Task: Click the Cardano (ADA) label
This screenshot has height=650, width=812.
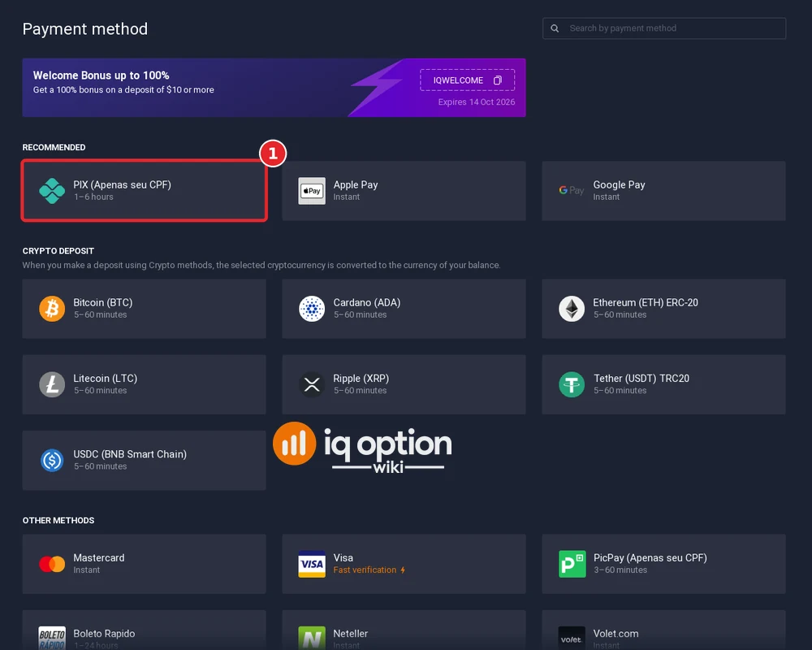Action: pyautogui.click(x=367, y=303)
